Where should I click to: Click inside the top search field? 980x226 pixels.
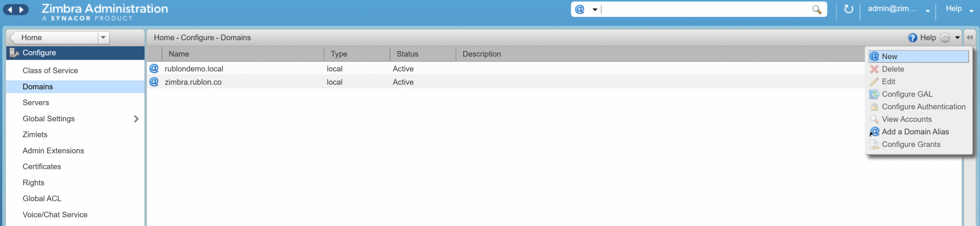tap(704, 10)
